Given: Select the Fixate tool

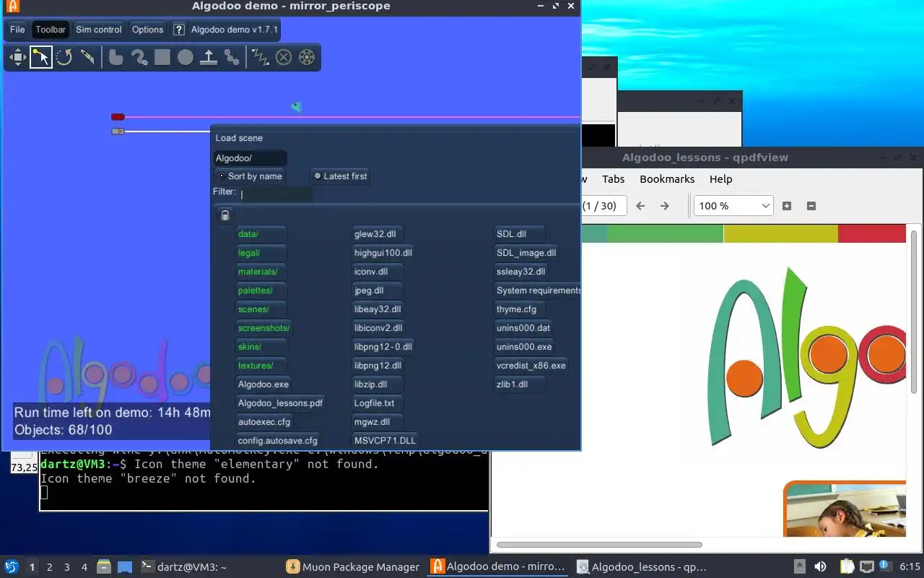Looking at the screenshot, I should 284,57.
